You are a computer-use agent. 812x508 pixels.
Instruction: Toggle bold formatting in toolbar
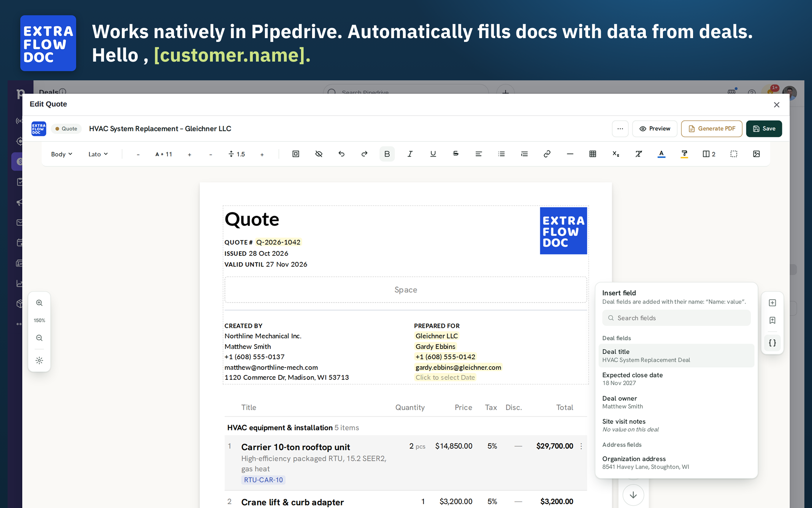coord(387,154)
